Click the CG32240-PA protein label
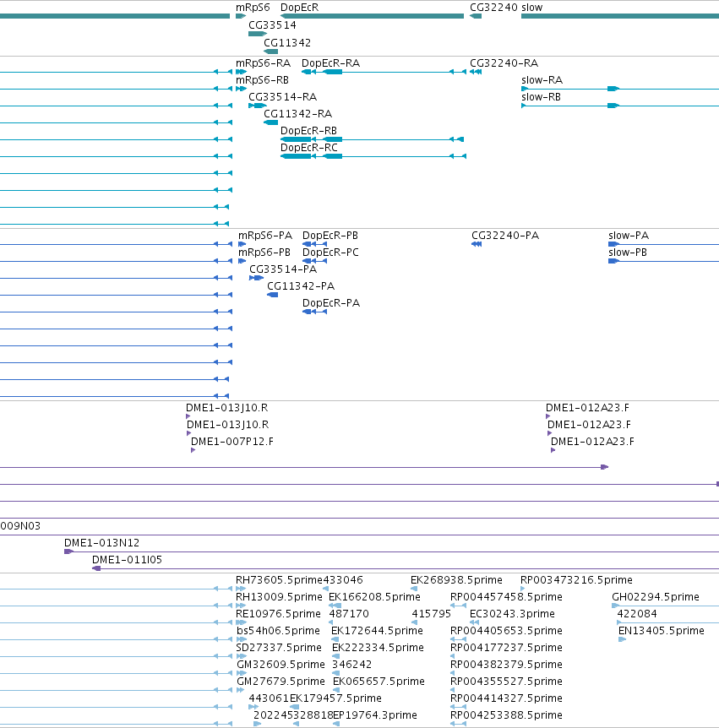This screenshot has width=719, height=728. 505,236
